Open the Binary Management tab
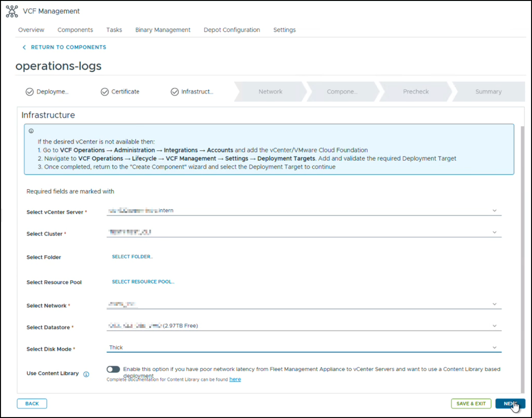The image size is (532, 418). tap(163, 30)
